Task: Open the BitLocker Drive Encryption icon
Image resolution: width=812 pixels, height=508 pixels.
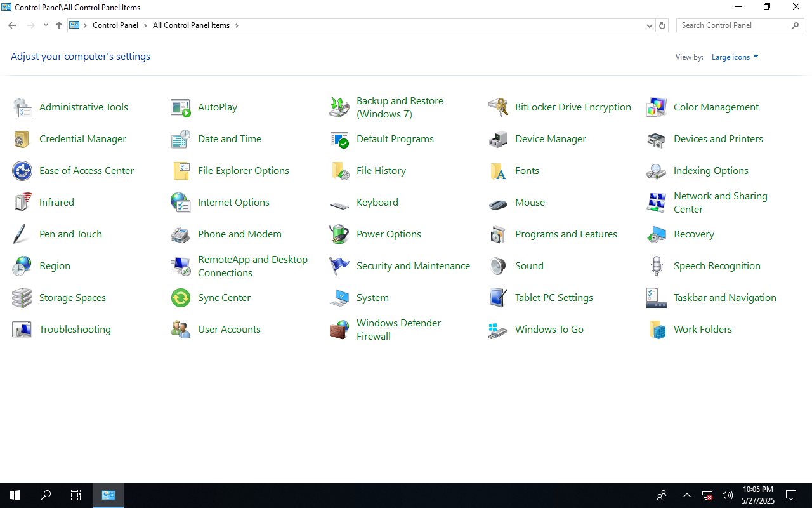Action: click(498, 107)
